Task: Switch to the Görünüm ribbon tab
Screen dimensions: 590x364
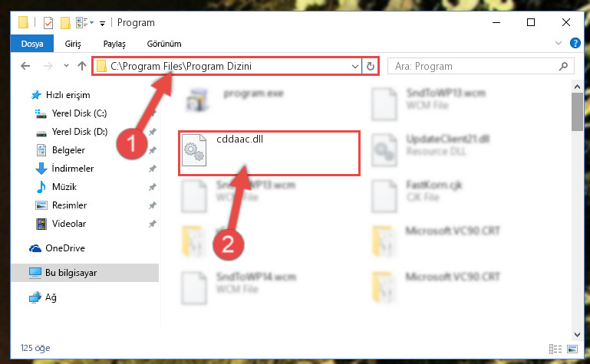Action: [x=164, y=44]
